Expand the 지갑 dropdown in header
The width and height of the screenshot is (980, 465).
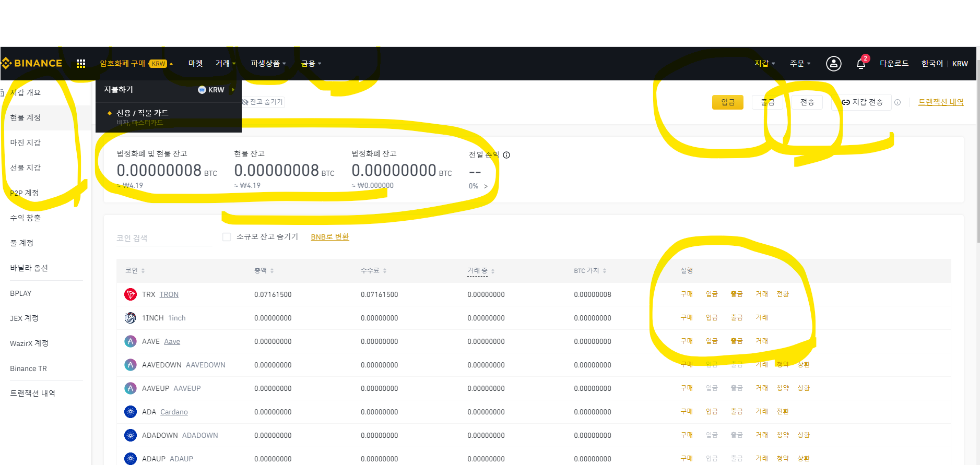pos(765,64)
